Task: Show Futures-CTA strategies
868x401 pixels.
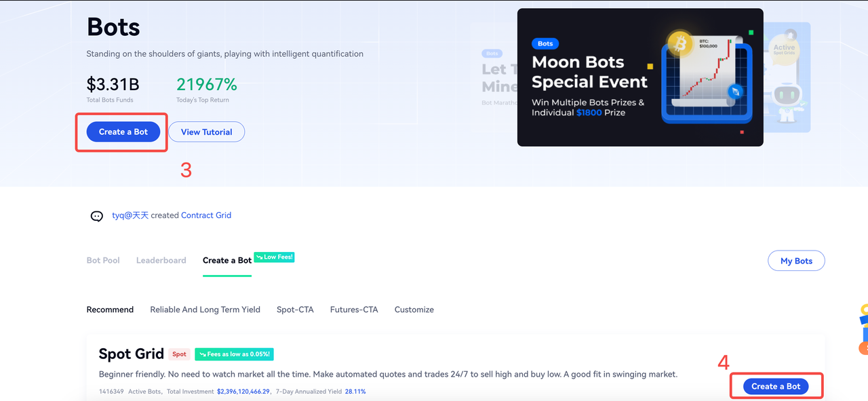Action: [354, 310]
